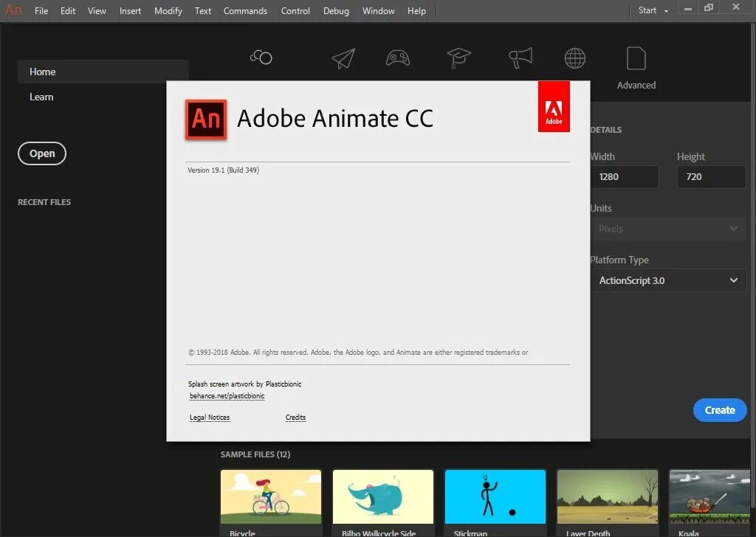Image resolution: width=756 pixels, height=537 pixels.
Task: Close the Animate window
Action: [x=736, y=7]
